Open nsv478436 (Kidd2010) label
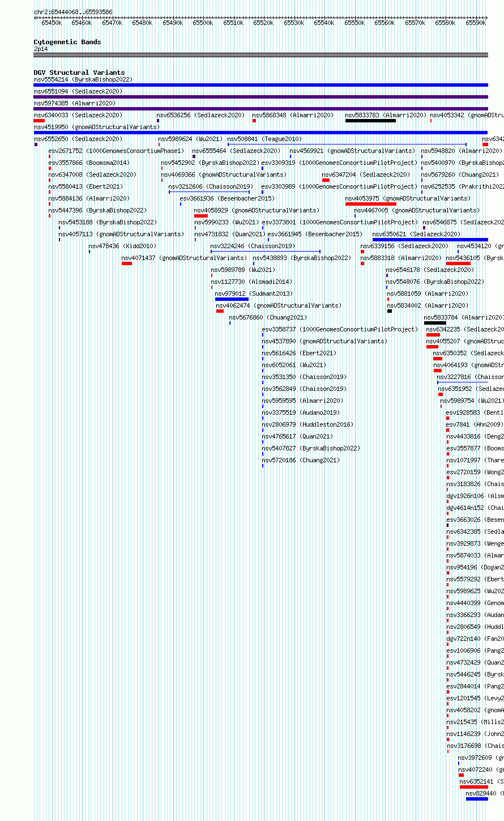 [123, 246]
